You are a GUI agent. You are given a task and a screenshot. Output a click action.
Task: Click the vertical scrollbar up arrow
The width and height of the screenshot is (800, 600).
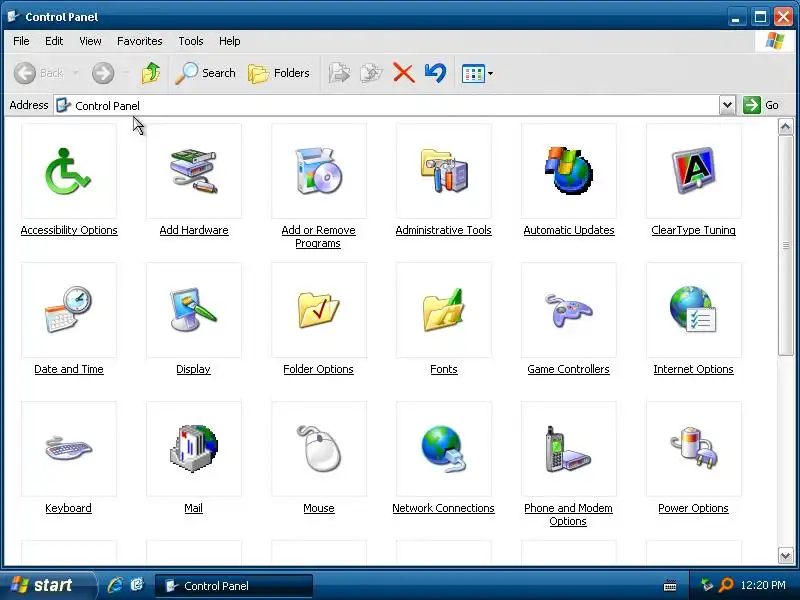click(x=785, y=126)
